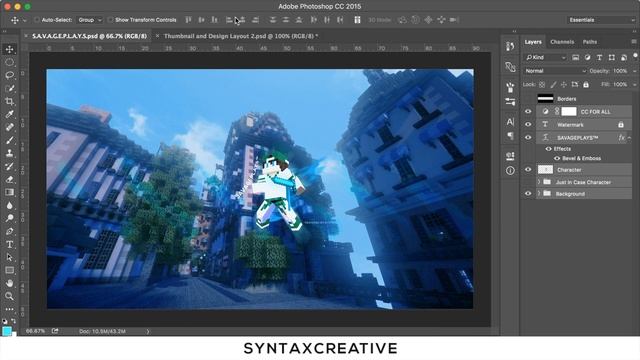Expand the Background layer group
The width and height of the screenshot is (640, 360).
pyautogui.click(x=539, y=193)
